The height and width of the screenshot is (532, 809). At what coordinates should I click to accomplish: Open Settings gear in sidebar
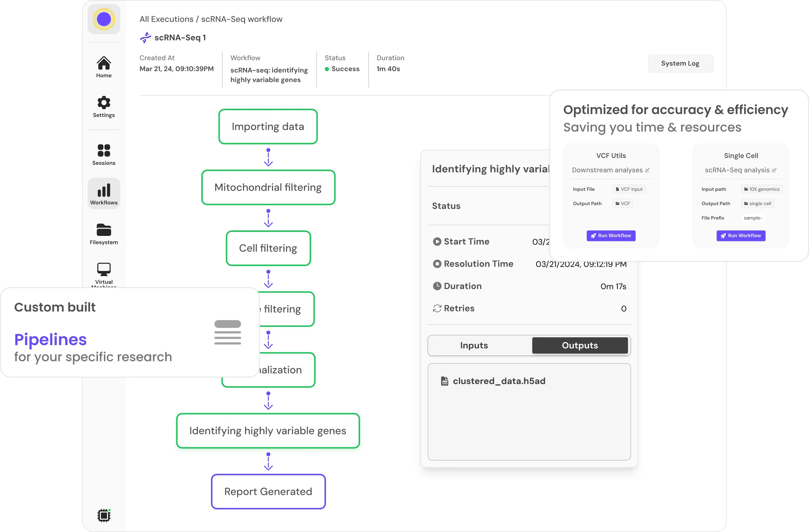104,107
